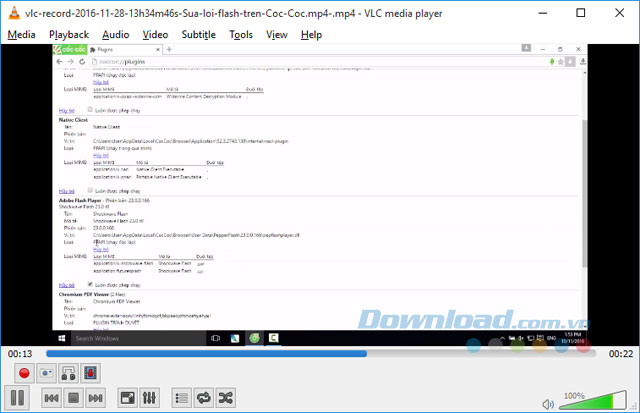Open the View menu
Screen dimensions: 640x413
[x=277, y=35]
